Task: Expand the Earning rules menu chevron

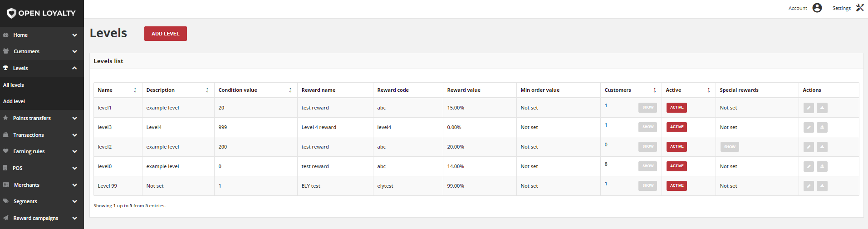Action: point(74,151)
